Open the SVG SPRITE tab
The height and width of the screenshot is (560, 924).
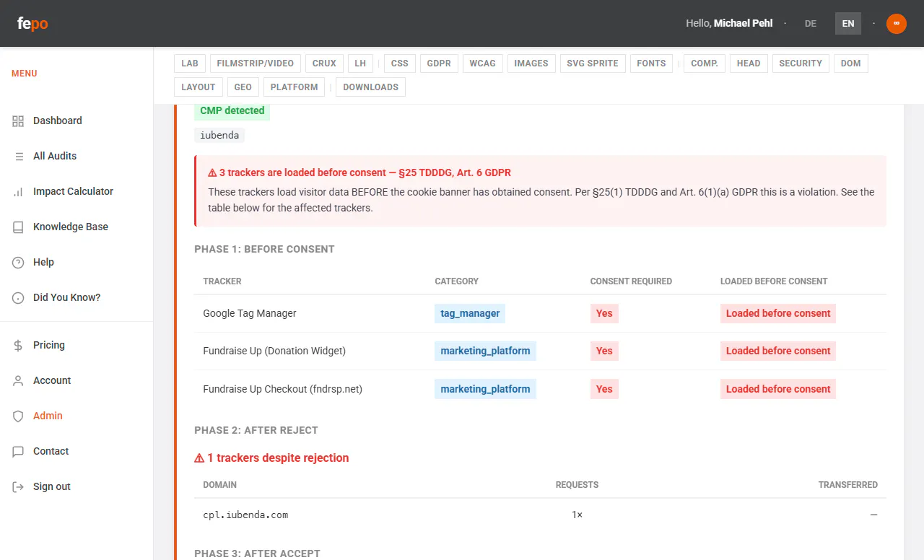[x=593, y=64]
